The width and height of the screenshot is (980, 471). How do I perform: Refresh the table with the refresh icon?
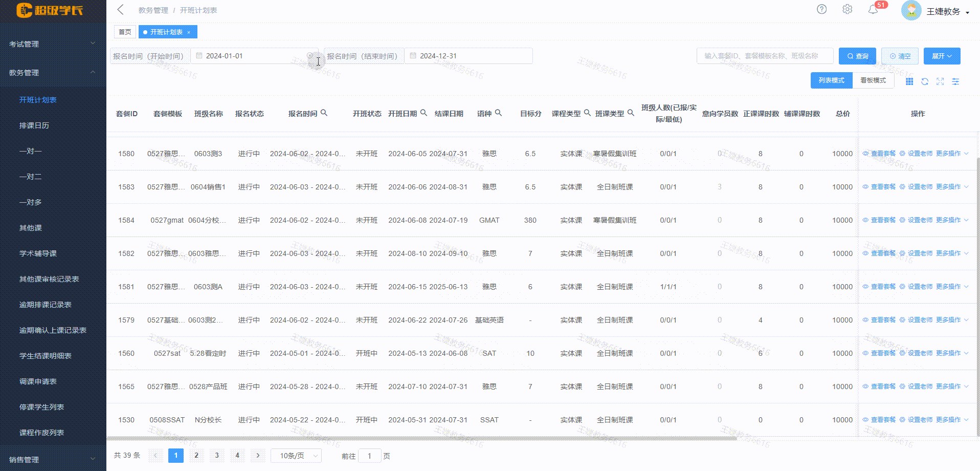coord(925,81)
